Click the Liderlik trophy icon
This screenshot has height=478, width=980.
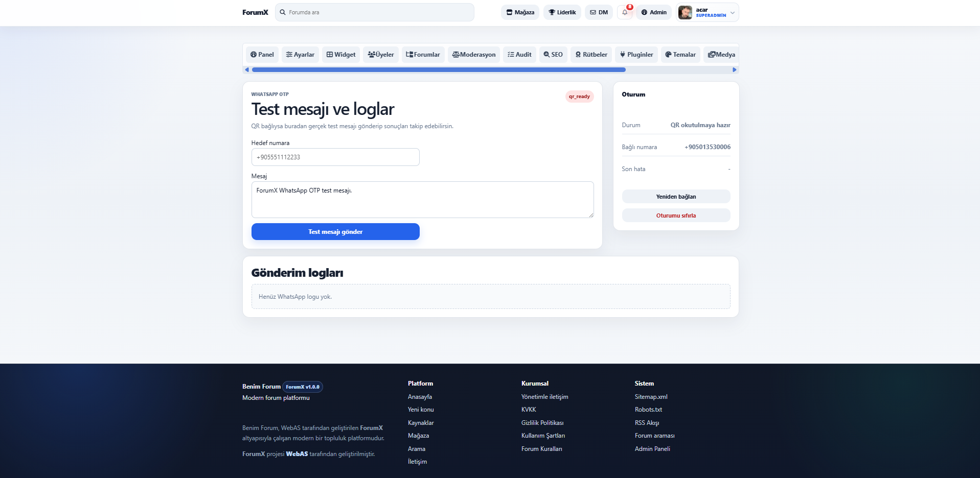tap(552, 12)
